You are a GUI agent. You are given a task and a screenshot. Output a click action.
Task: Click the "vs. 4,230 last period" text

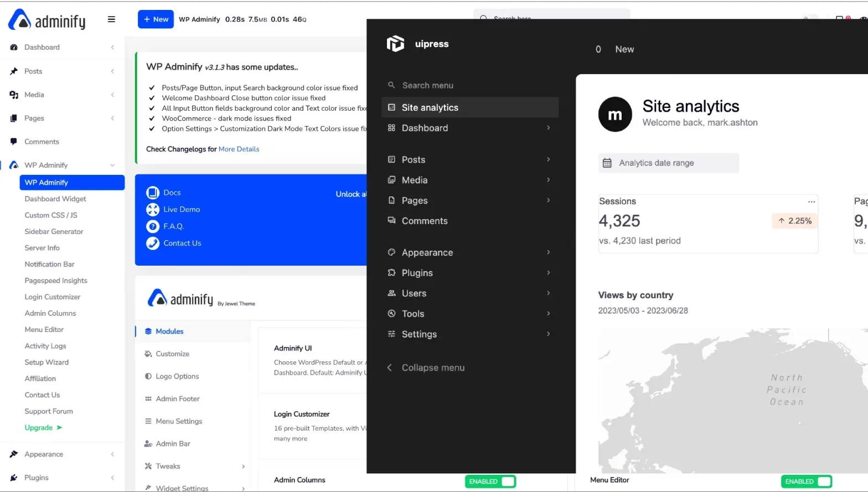point(639,241)
